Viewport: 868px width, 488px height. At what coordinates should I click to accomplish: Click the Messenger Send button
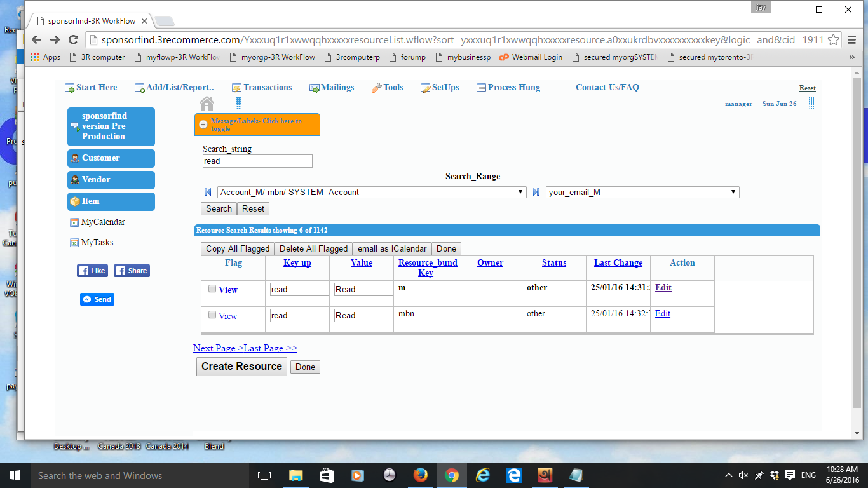coord(97,299)
